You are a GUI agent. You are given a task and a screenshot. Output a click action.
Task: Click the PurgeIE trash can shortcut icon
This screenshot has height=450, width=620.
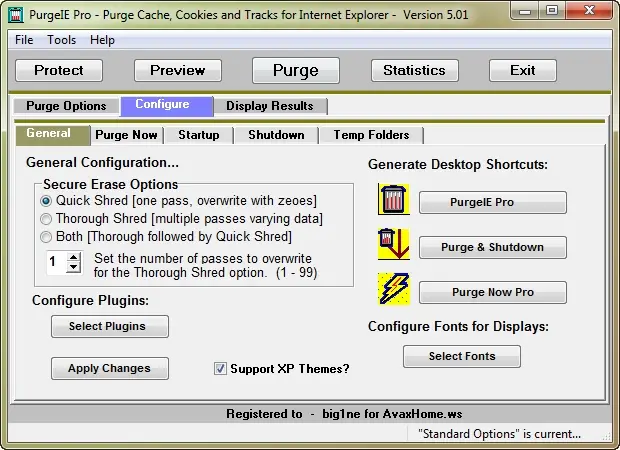(393, 199)
